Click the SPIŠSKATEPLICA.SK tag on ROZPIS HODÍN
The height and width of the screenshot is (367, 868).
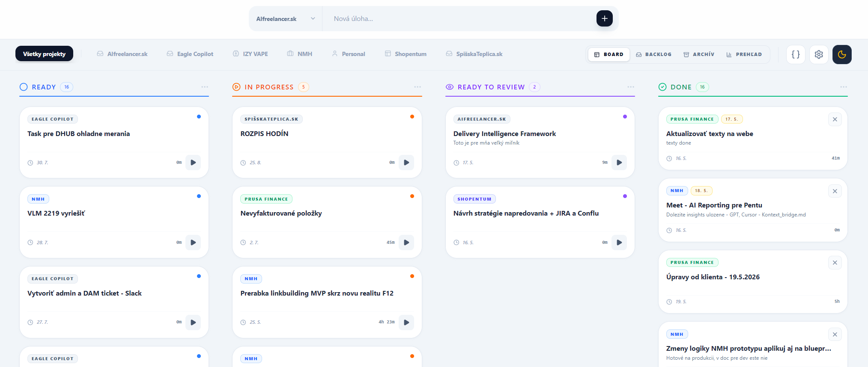point(271,119)
